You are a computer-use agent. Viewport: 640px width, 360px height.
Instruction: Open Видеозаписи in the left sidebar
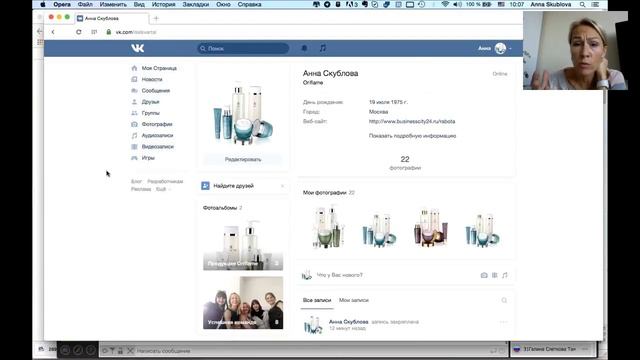click(158, 147)
